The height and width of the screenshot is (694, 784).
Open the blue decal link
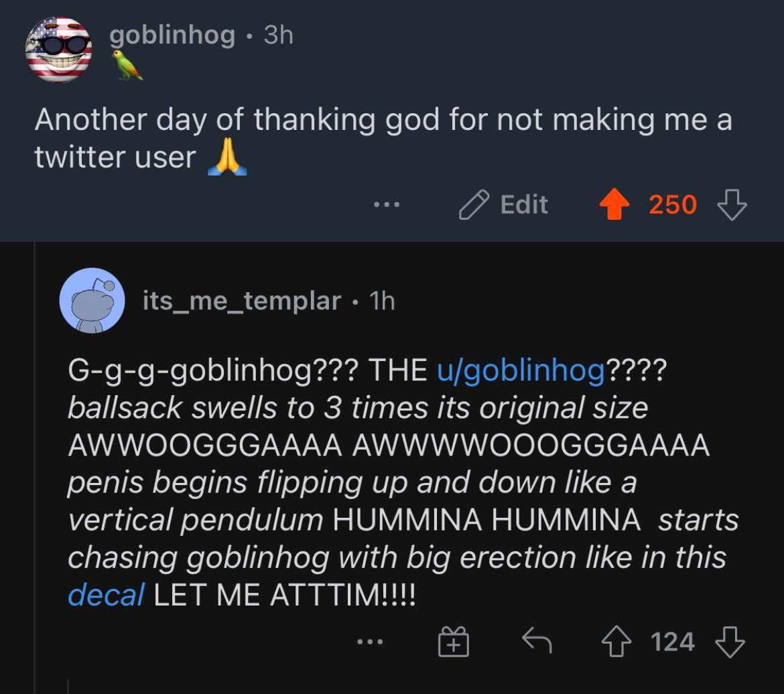106,594
